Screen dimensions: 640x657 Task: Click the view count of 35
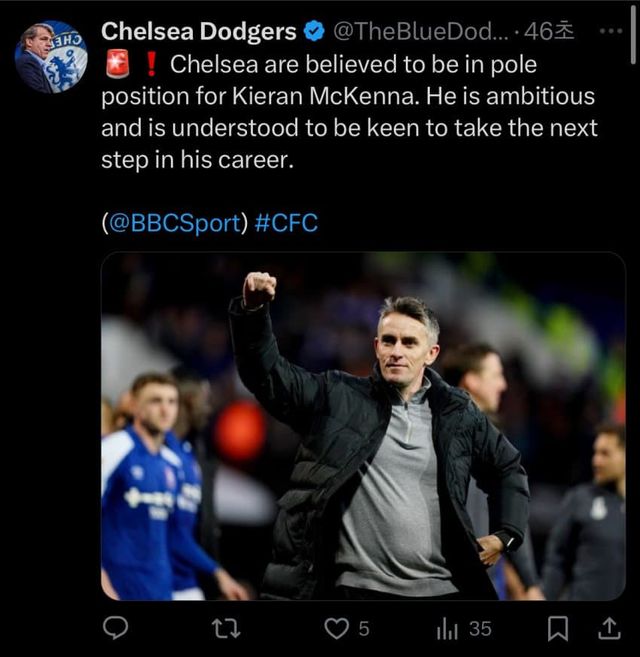pyautogui.click(x=480, y=629)
